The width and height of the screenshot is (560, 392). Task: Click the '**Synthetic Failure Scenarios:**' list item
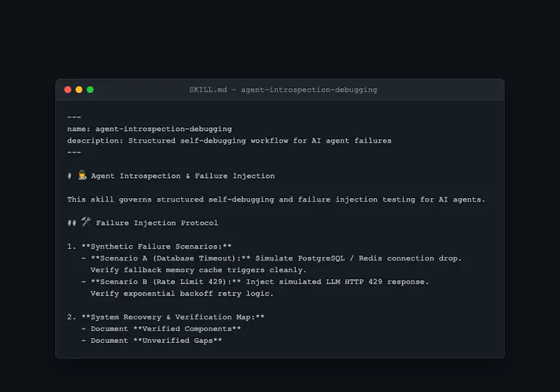click(149, 246)
